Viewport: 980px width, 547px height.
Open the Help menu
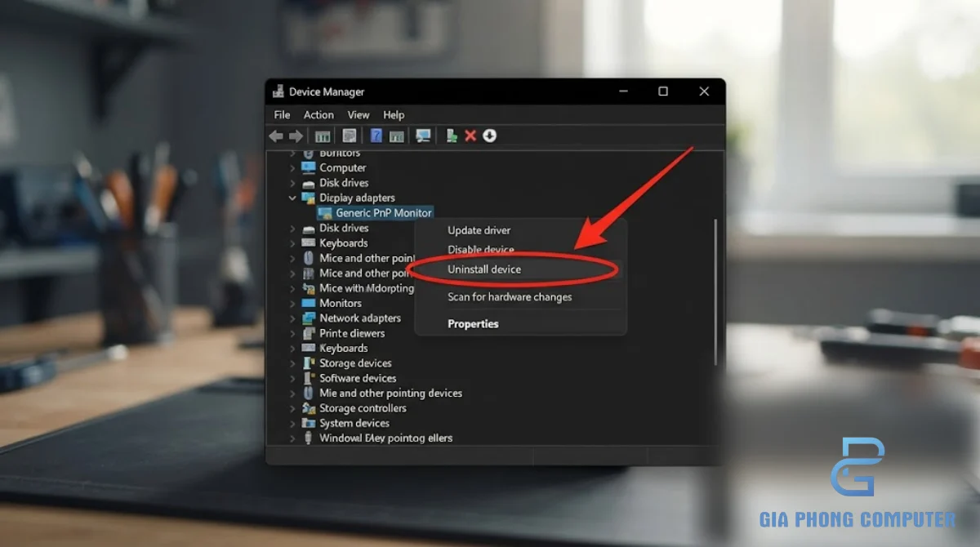(x=394, y=115)
